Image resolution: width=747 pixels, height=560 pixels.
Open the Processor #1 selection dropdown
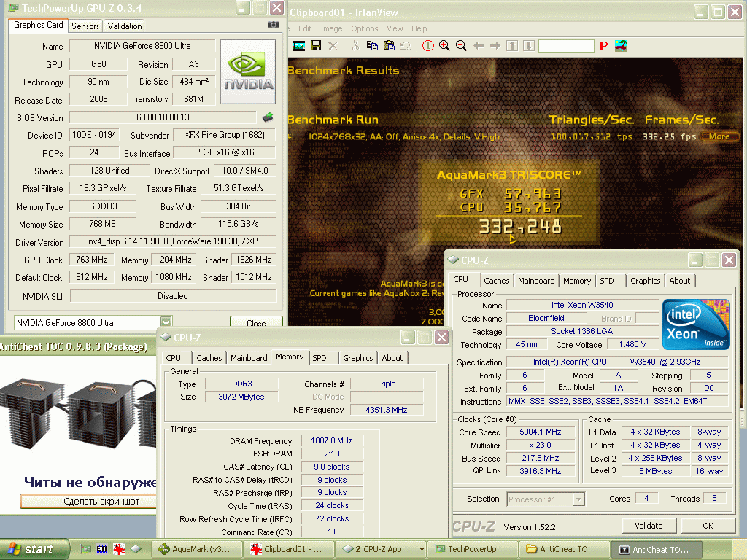pos(578,499)
